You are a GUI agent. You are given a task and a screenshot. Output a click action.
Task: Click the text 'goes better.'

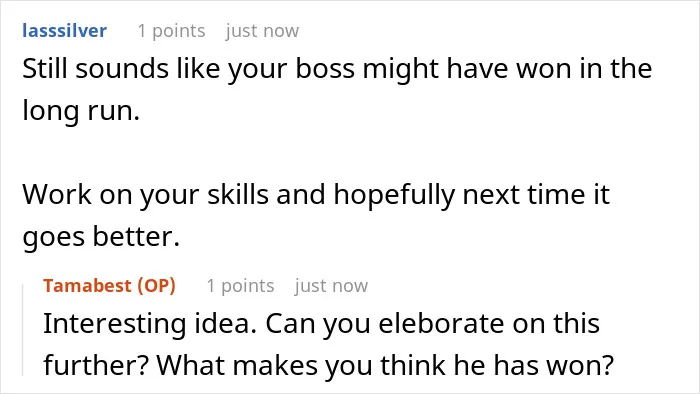tap(101, 236)
